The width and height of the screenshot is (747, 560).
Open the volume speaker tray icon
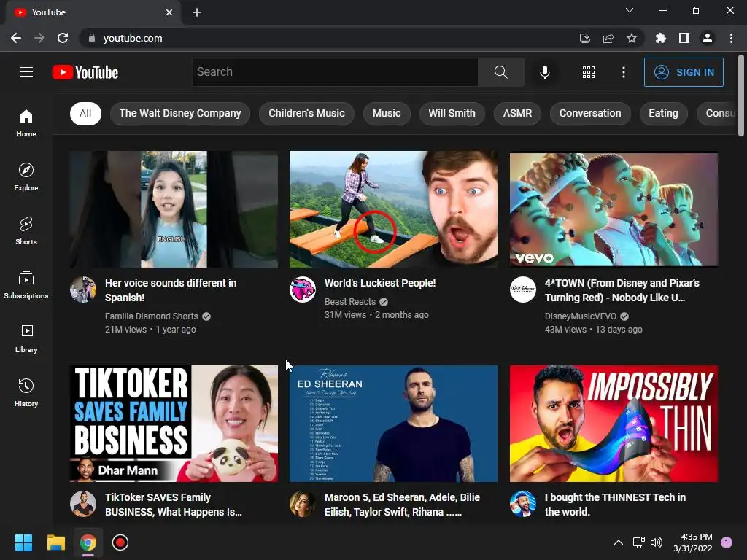pyautogui.click(x=657, y=542)
